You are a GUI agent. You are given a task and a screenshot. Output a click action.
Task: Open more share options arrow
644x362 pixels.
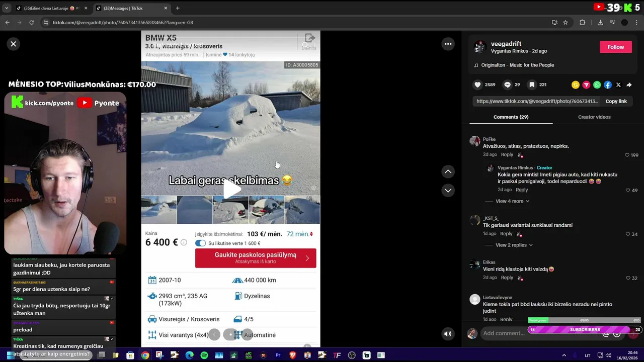(x=629, y=85)
